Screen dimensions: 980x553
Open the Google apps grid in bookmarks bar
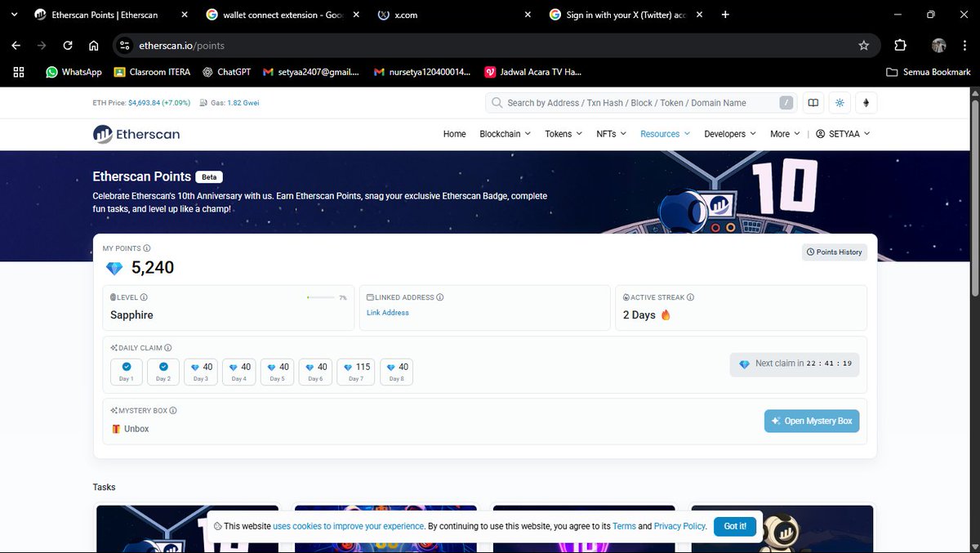pos(19,72)
